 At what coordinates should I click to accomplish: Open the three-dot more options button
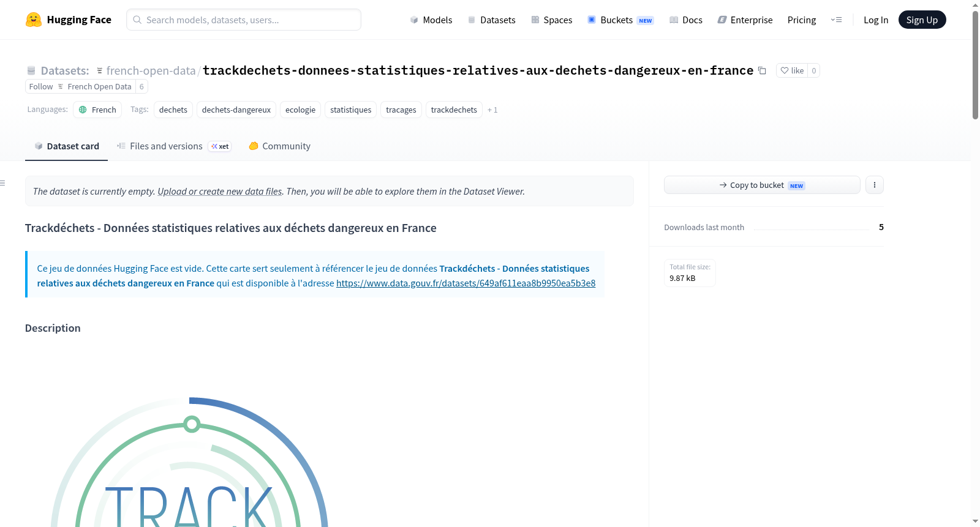click(x=875, y=185)
